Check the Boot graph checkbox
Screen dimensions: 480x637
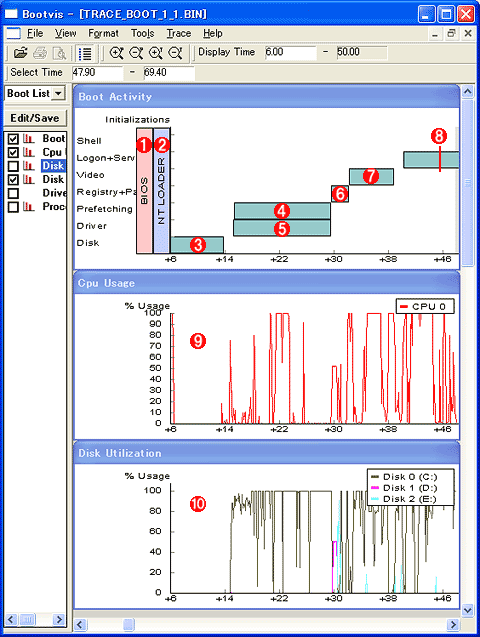pyautogui.click(x=13, y=139)
